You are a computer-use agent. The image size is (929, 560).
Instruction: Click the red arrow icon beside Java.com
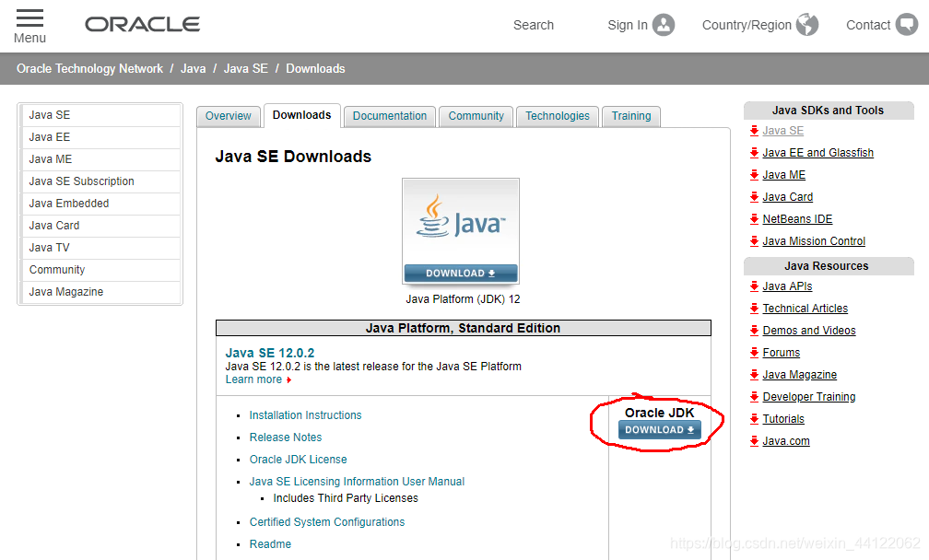[754, 441]
